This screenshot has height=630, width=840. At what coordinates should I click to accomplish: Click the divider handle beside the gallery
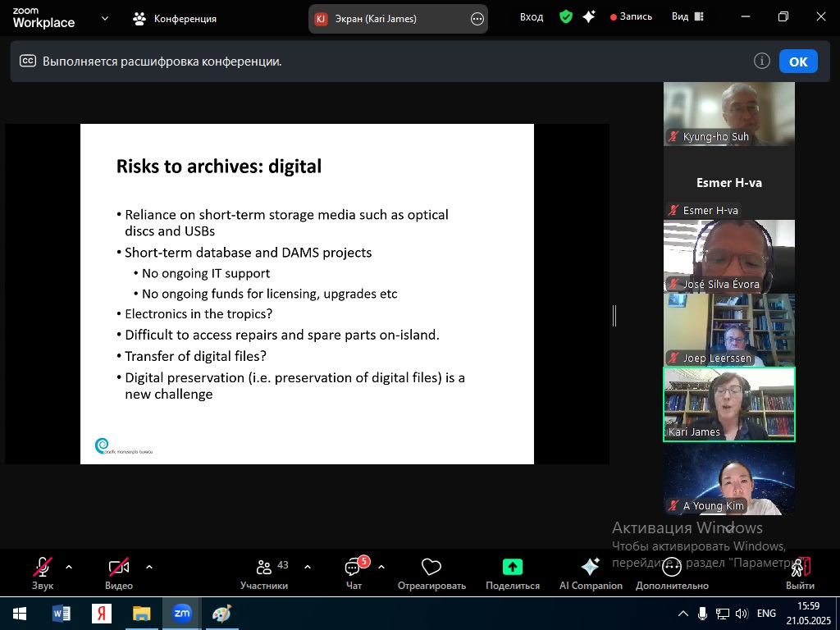[x=614, y=316]
